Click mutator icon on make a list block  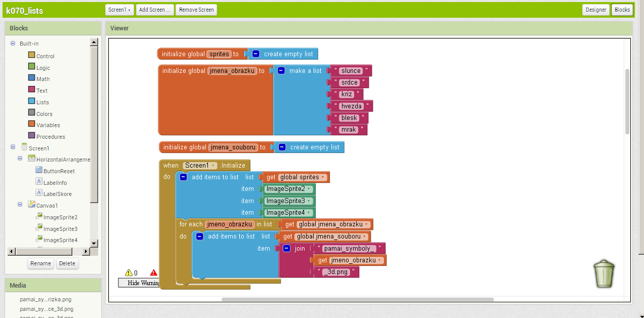pos(281,71)
